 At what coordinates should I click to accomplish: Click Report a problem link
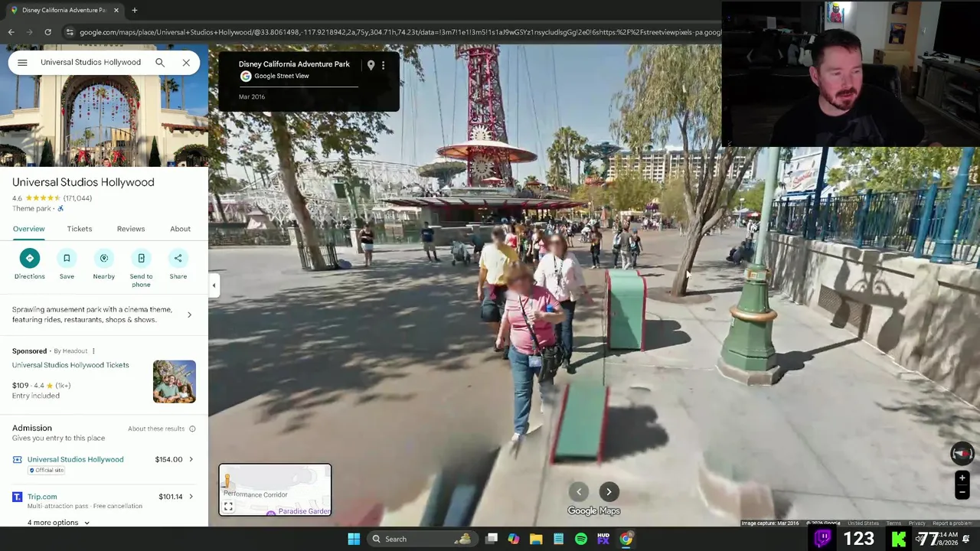(x=952, y=523)
